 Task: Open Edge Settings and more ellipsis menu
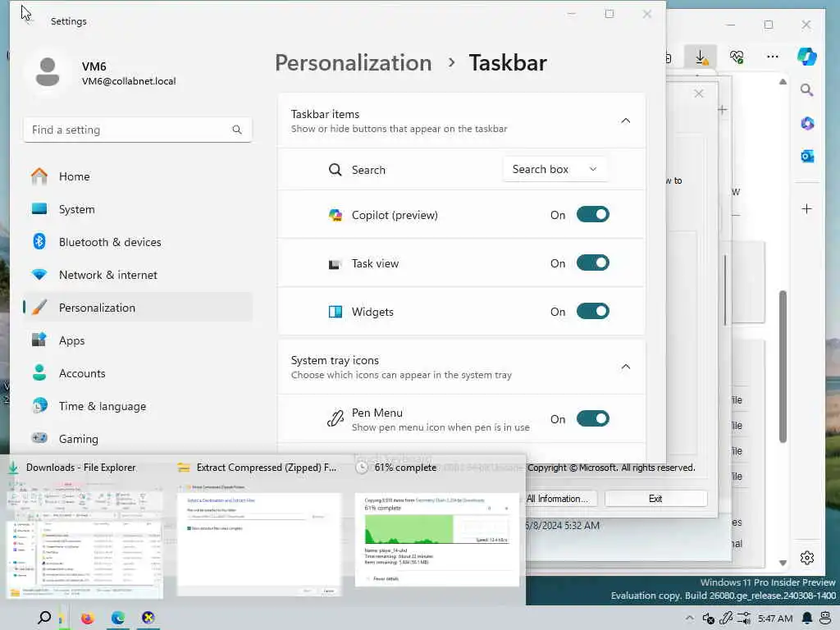click(x=773, y=57)
